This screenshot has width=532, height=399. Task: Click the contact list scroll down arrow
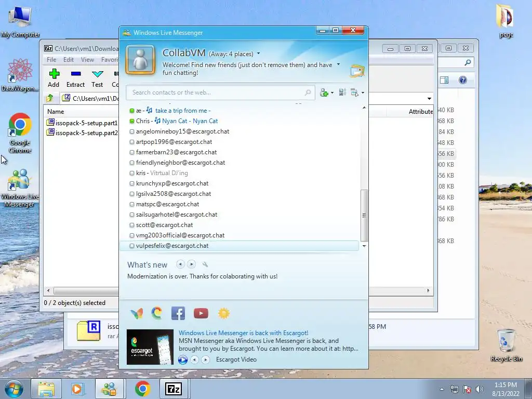[x=364, y=246]
